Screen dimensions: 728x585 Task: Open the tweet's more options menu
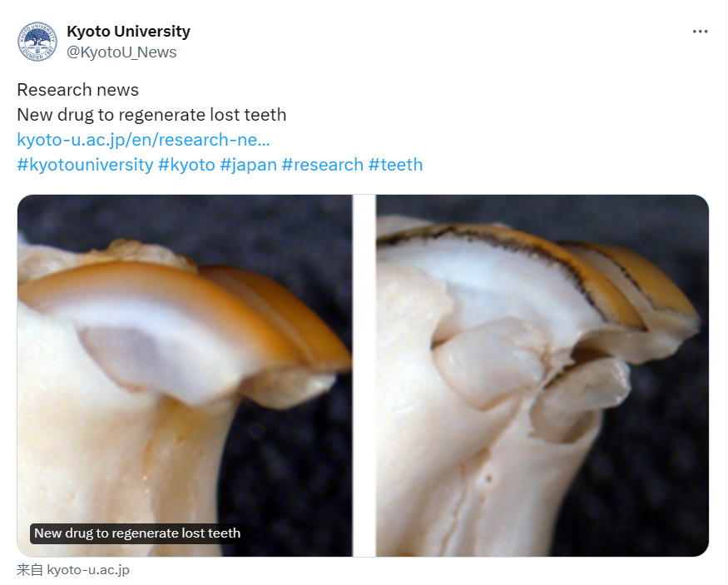click(x=700, y=32)
